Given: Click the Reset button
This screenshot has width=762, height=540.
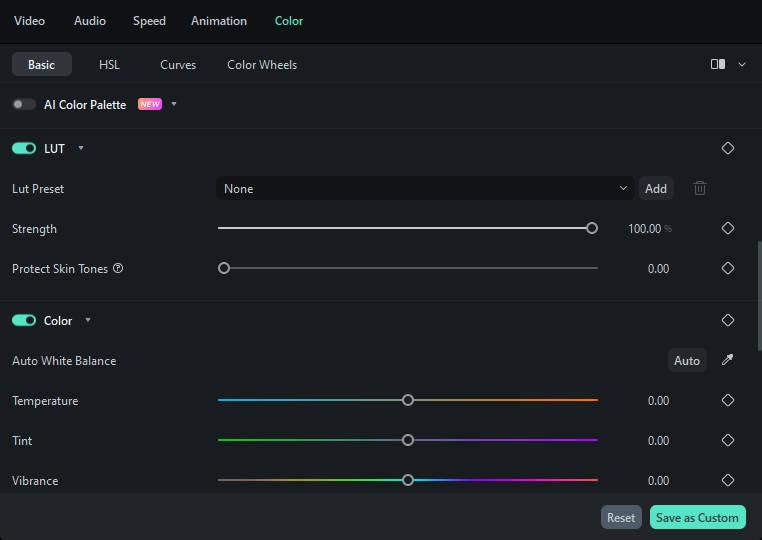Looking at the screenshot, I should pos(621,518).
